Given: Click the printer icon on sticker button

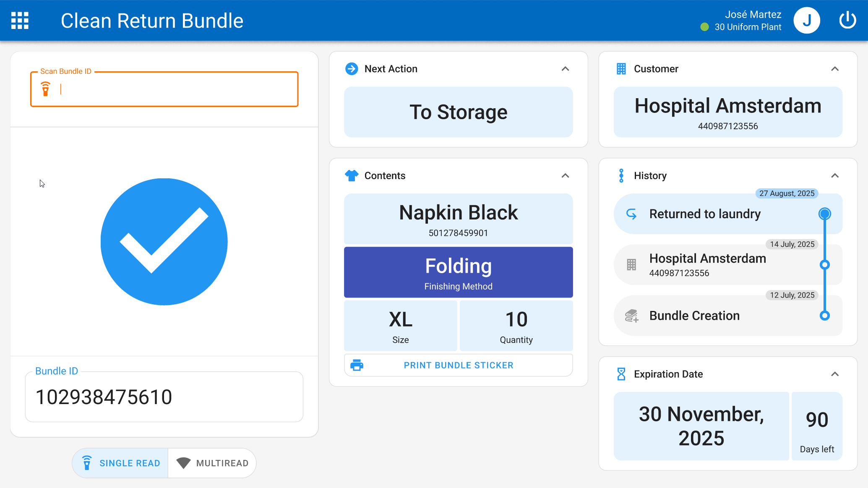Looking at the screenshot, I should coord(357,365).
